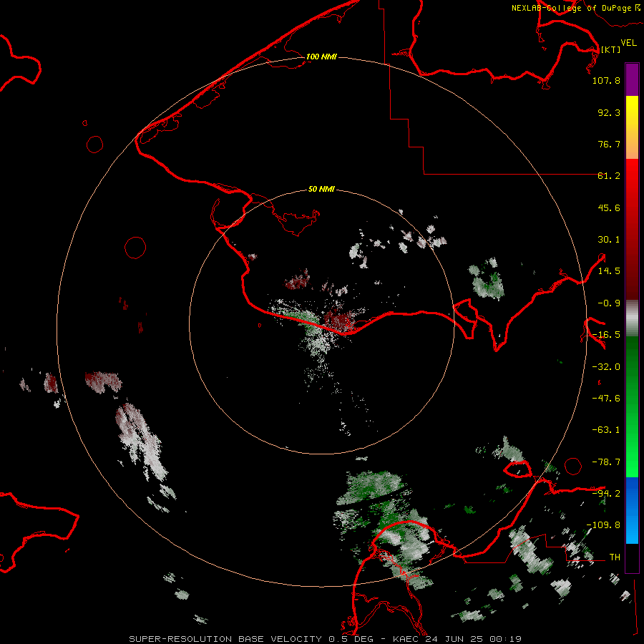Click the 100 NMI range ring label
644x644 pixels.
click(x=321, y=57)
